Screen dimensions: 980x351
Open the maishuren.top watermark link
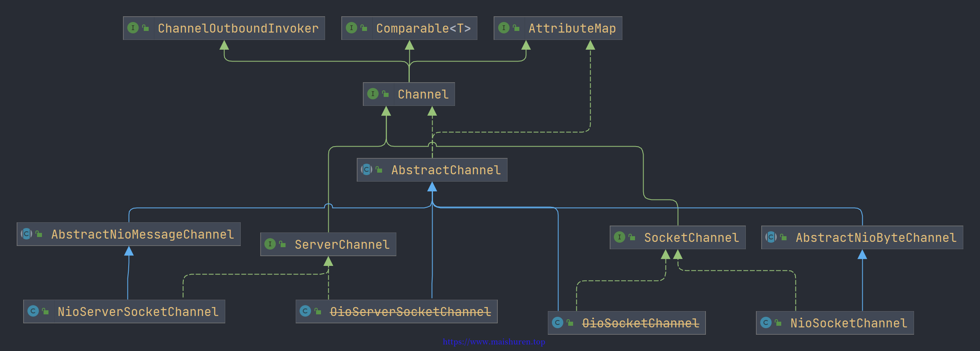pos(494,342)
